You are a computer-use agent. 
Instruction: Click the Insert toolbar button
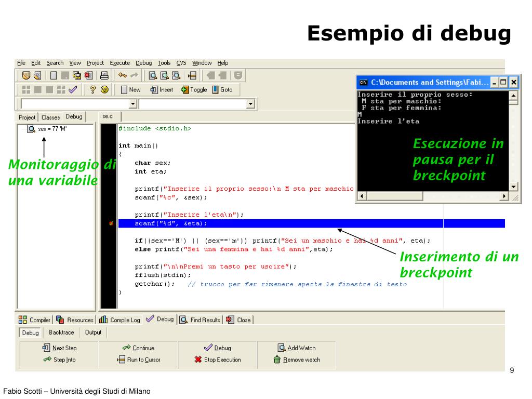click(162, 89)
